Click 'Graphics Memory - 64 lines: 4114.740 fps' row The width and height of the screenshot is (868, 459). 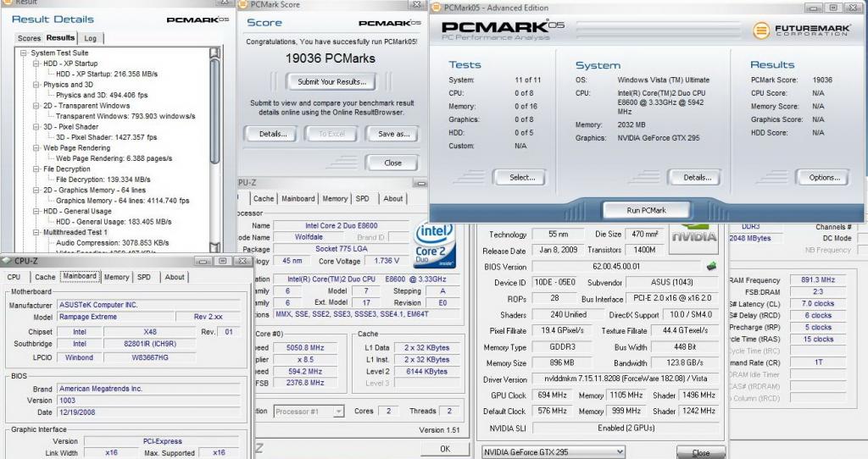[x=122, y=201]
